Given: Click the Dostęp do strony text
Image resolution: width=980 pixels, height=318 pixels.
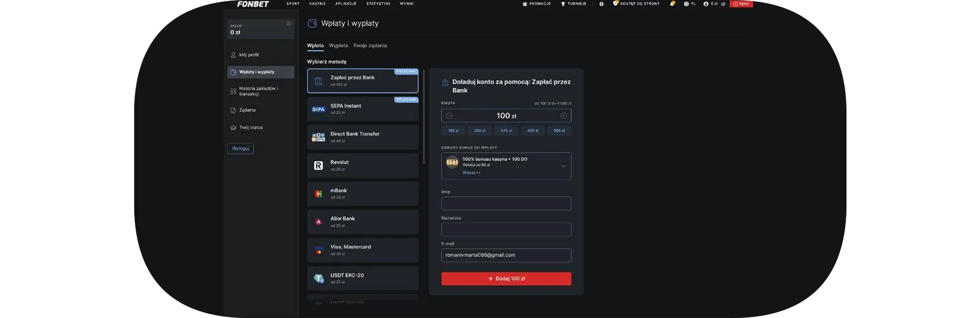Looking at the screenshot, I should [x=640, y=4].
